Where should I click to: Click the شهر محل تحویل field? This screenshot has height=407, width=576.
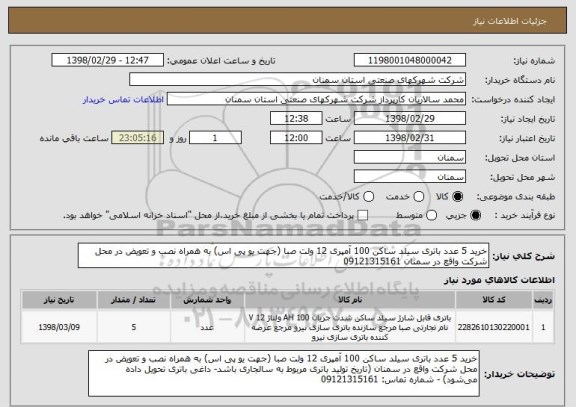pyautogui.click(x=410, y=177)
